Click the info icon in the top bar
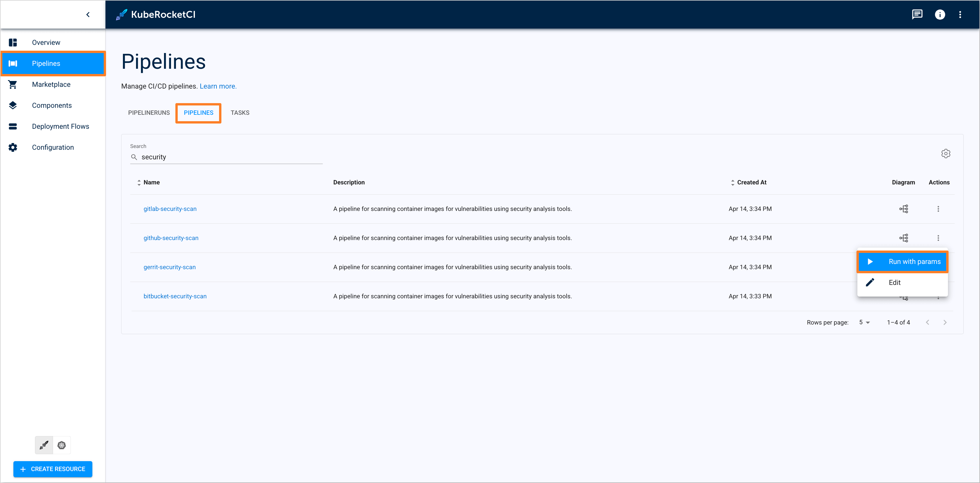The width and height of the screenshot is (980, 483). pyautogui.click(x=940, y=15)
